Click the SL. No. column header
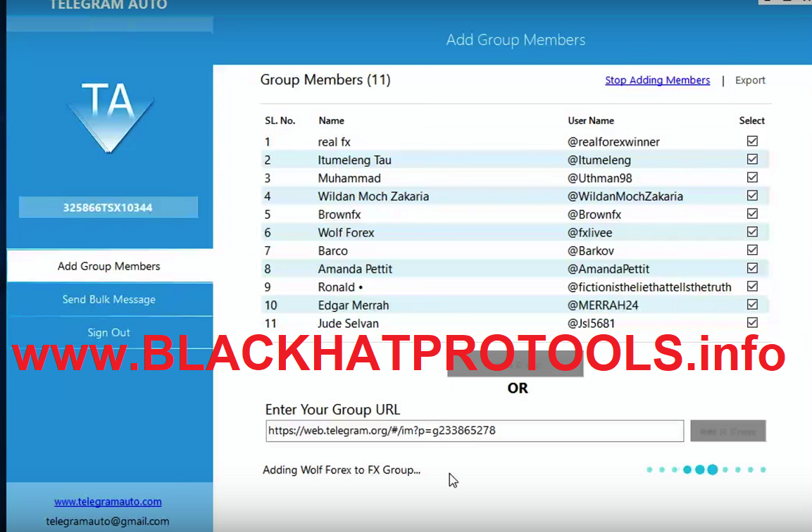Viewport: 812px width, 532px height. click(x=280, y=120)
